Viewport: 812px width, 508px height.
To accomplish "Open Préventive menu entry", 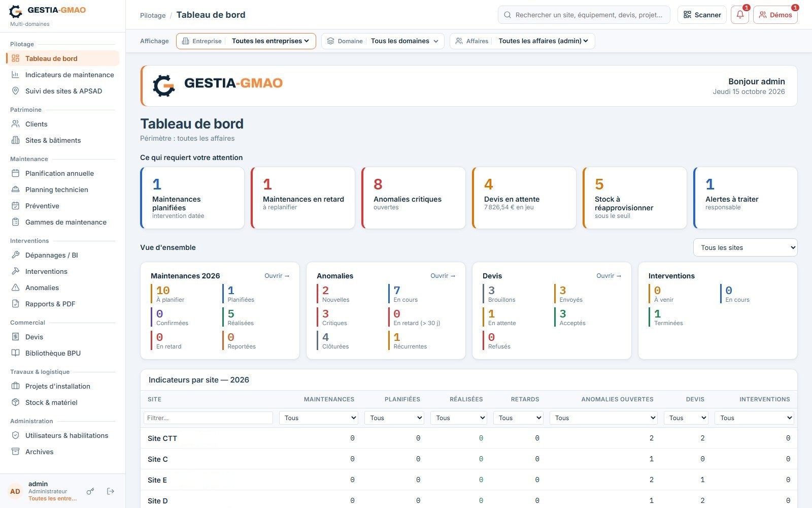I will tap(63, 206).
